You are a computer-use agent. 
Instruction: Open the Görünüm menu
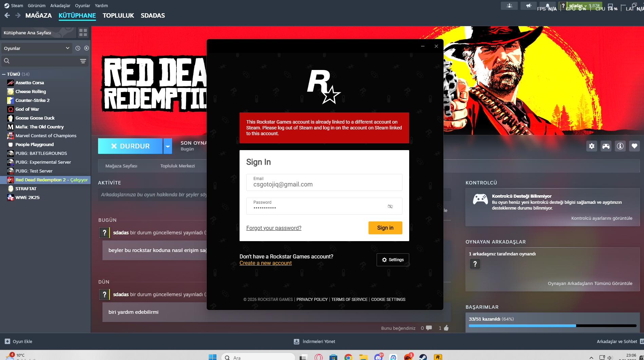(x=37, y=5)
